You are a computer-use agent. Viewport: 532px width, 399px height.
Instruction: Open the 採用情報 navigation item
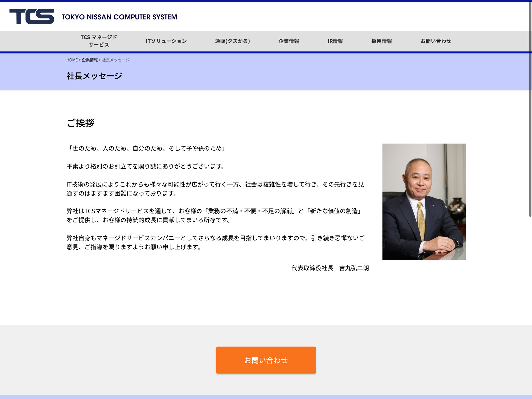tap(382, 41)
